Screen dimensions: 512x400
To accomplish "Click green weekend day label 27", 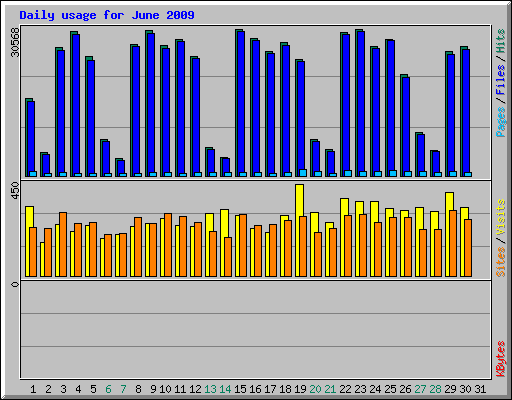I will [x=420, y=389].
